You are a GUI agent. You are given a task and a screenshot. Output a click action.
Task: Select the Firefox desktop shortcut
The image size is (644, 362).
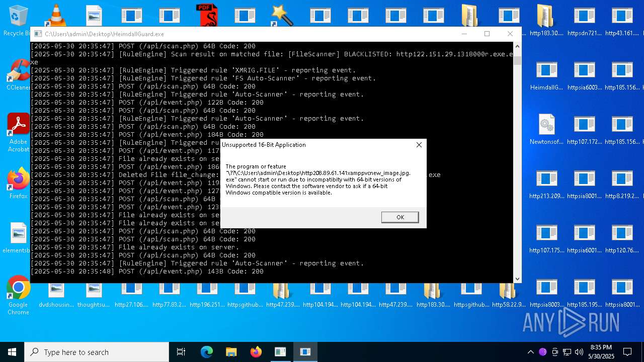(x=18, y=184)
